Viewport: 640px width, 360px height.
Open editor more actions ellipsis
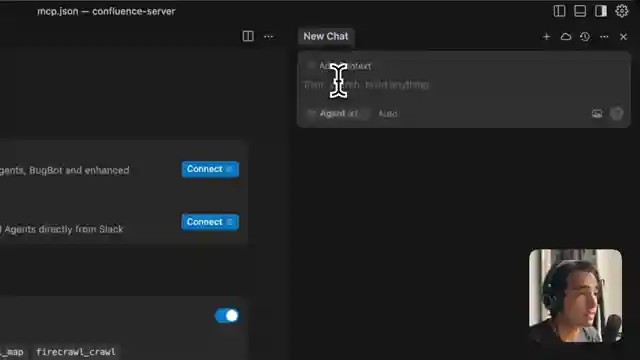(x=269, y=37)
